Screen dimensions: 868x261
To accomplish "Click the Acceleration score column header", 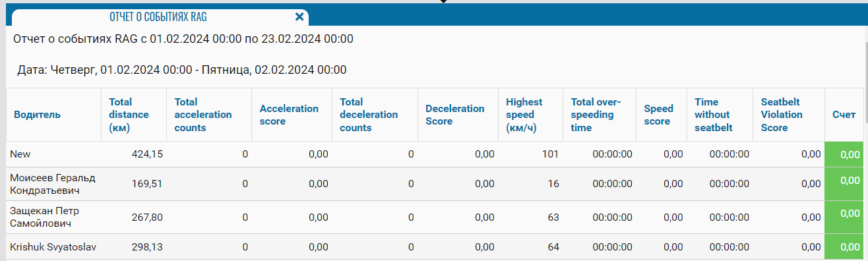I will [x=289, y=115].
